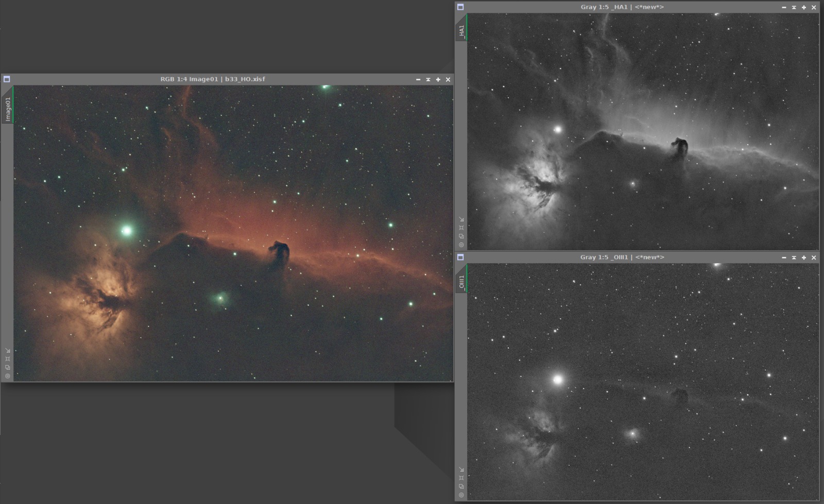The width and height of the screenshot is (824, 504).
Task: Maximize the _OIII1 image window with plus button
Action: tap(803, 257)
